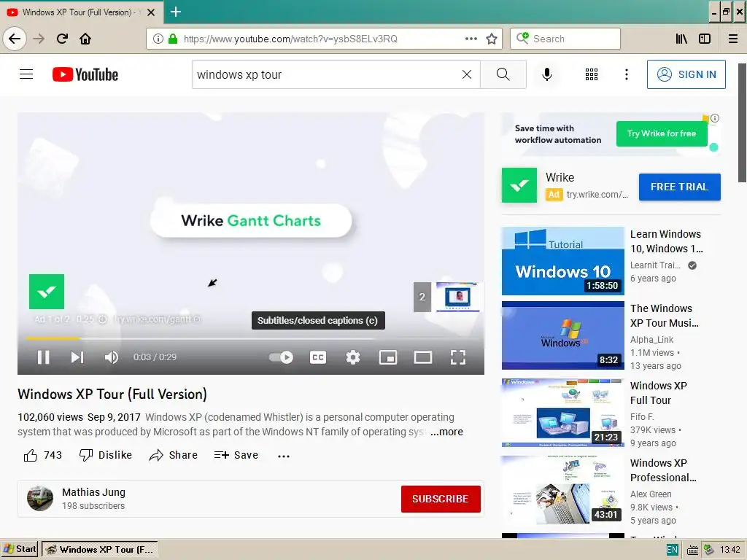Viewport: 747px width, 560px height.
Task: Submit search with magnifying glass button
Action: point(503,74)
